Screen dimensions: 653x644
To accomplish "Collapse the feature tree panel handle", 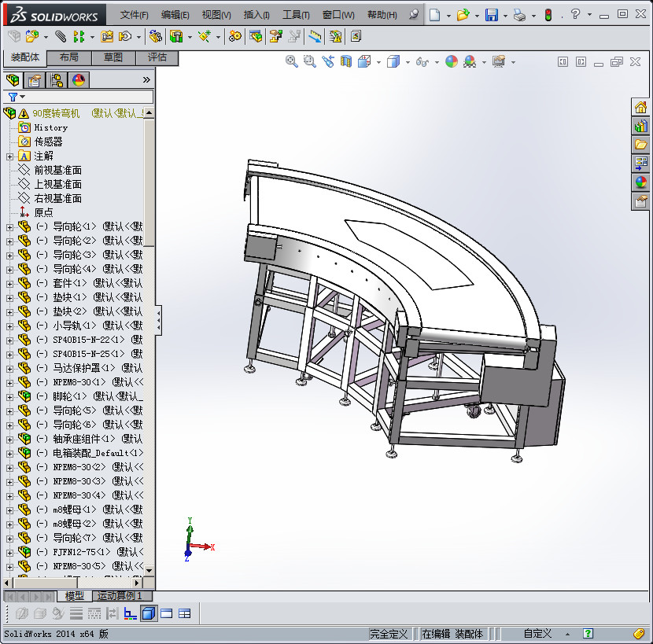I will [158, 320].
